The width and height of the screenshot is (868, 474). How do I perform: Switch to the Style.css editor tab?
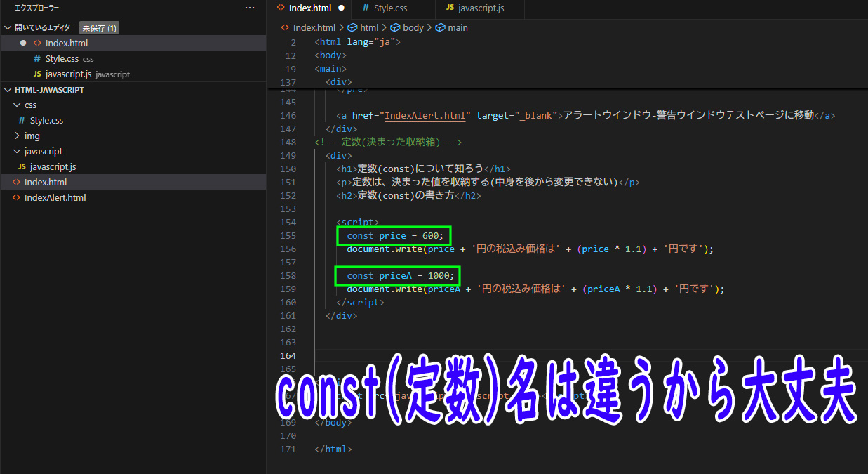click(x=389, y=8)
